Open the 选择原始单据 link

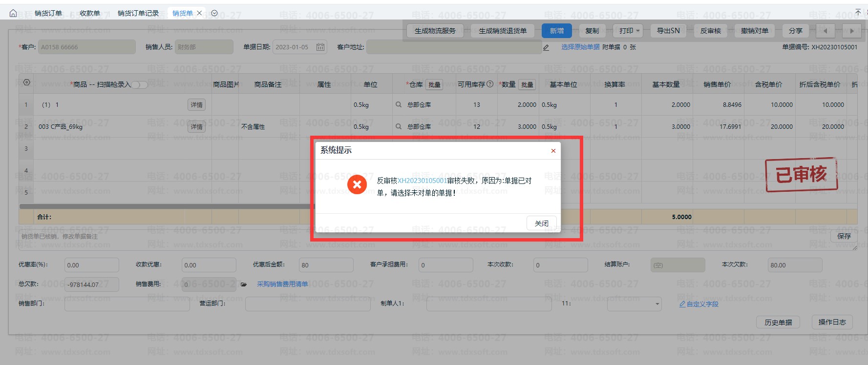580,47
